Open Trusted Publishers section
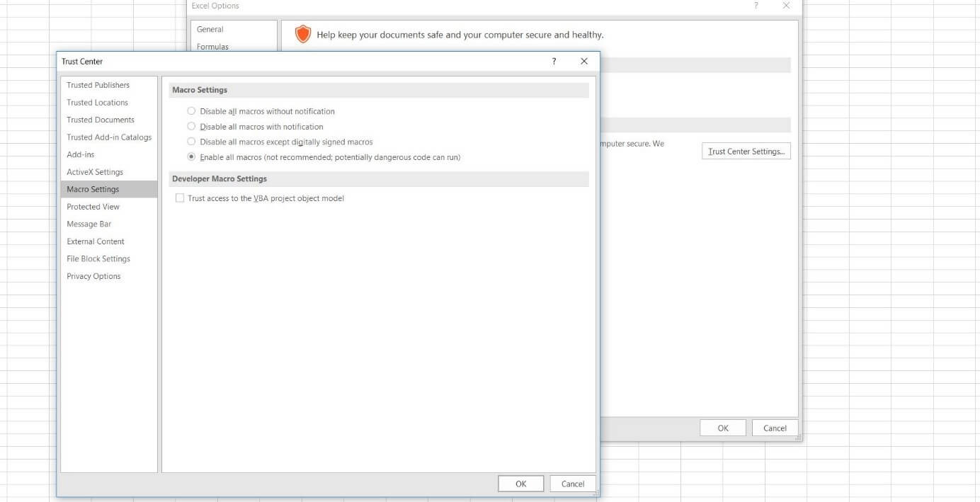 (x=109, y=85)
